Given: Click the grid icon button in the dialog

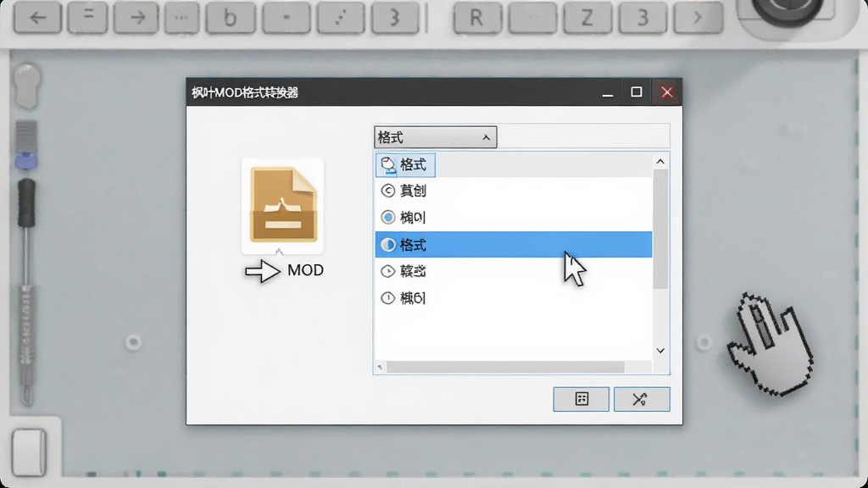Looking at the screenshot, I should tap(581, 399).
